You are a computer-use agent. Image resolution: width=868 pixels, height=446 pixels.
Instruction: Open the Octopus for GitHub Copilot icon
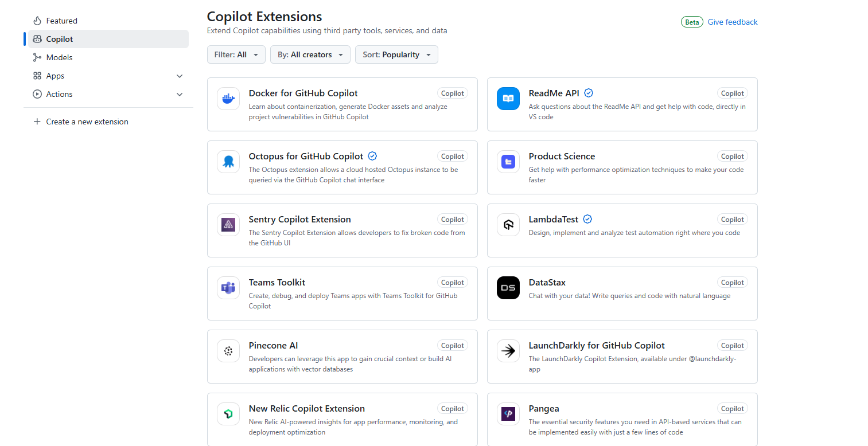pos(228,162)
